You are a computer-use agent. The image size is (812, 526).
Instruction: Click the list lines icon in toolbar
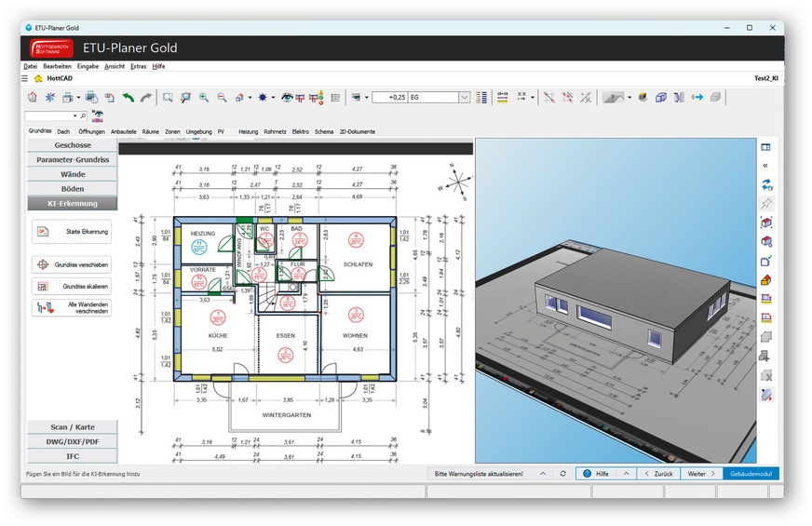(335, 98)
